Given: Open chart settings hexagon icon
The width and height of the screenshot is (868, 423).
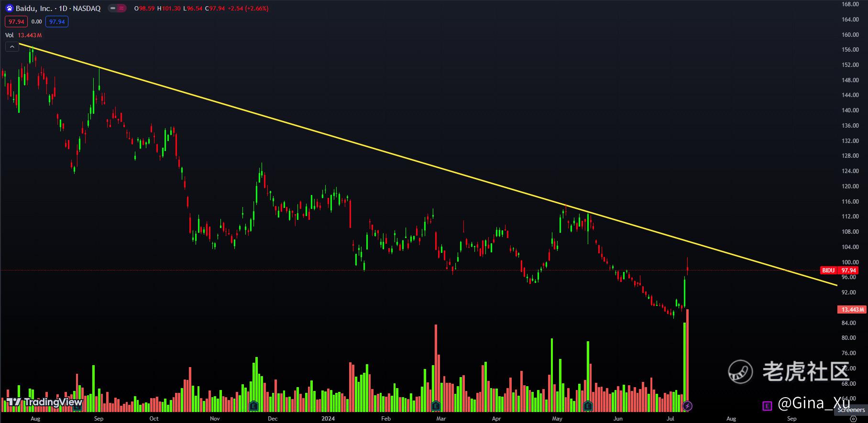Looking at the screenshot, I should [x=853, y=418].
